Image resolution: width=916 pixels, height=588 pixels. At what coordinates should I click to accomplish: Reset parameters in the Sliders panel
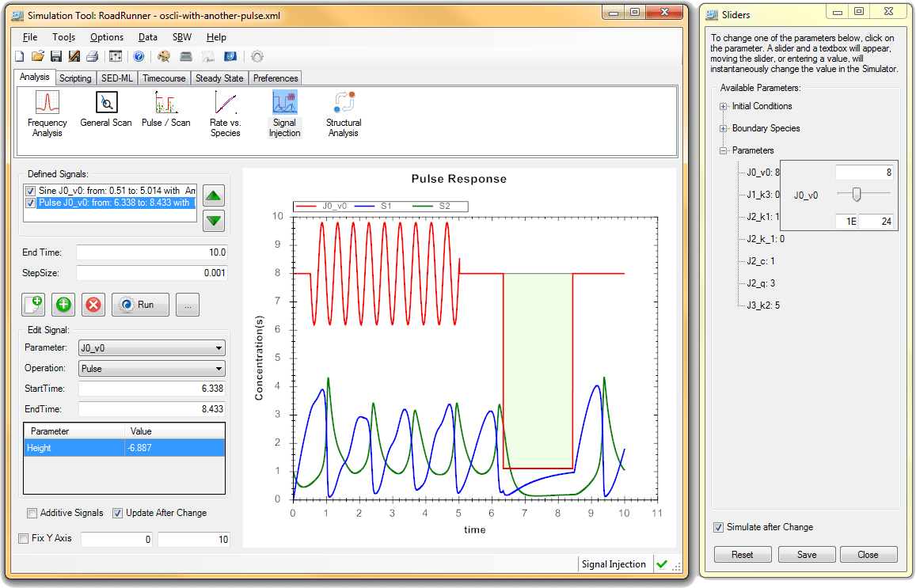[x=743, y=554]
